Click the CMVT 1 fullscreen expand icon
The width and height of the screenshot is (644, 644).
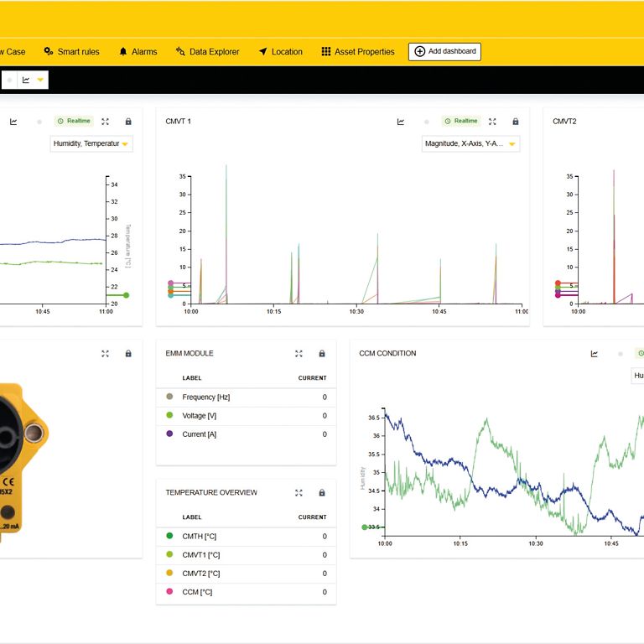pyautogui.click(x=492, y=122)
